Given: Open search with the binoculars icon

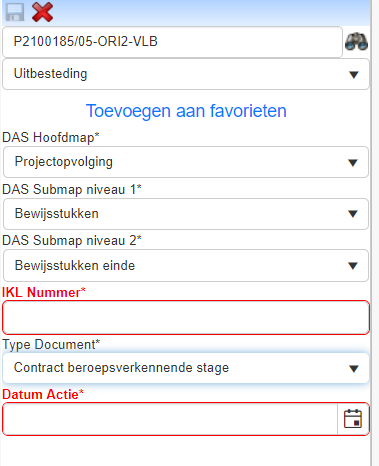Looking at the screenshot, I should pyautogui.click(x=356, y=42).
